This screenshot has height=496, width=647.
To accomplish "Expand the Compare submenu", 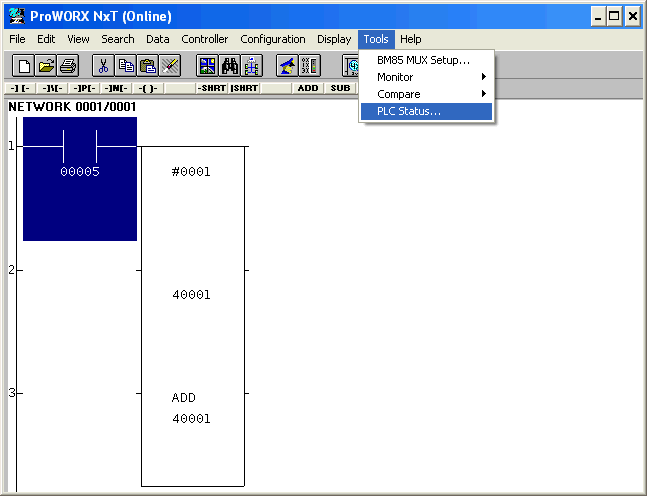I will pos(426,94).
